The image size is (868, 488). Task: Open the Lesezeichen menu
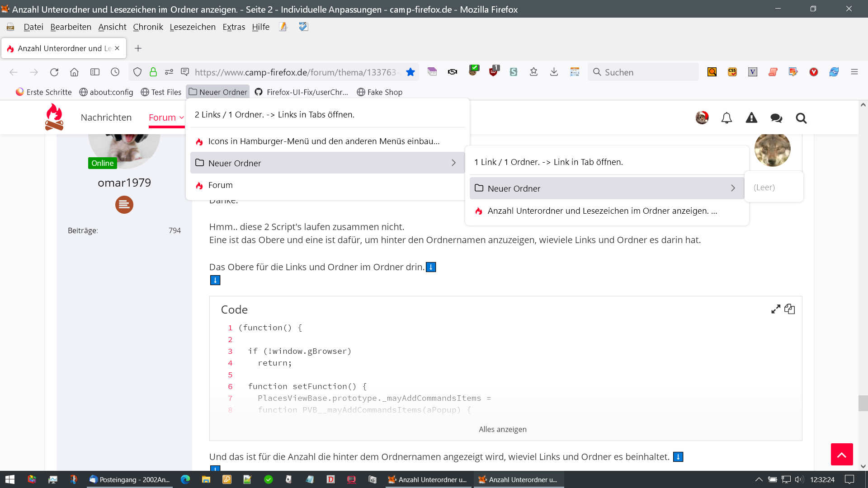point(193,27)
